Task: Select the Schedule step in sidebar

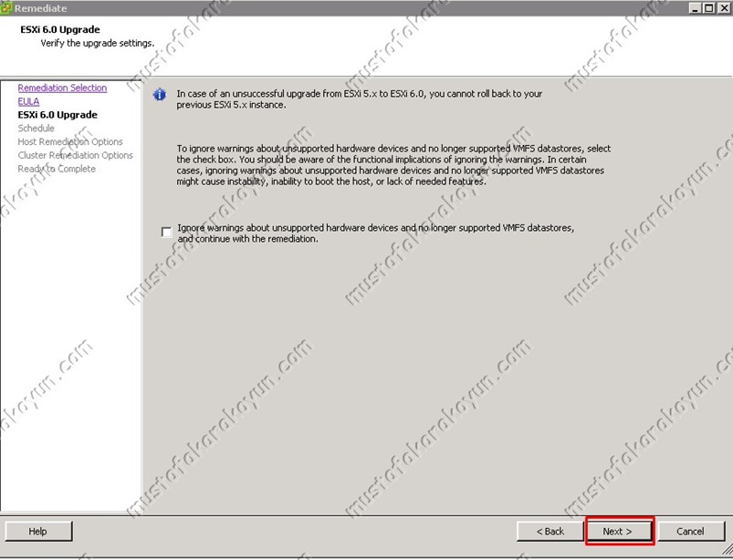Action: pyautogui.click(x=36, y=128)
